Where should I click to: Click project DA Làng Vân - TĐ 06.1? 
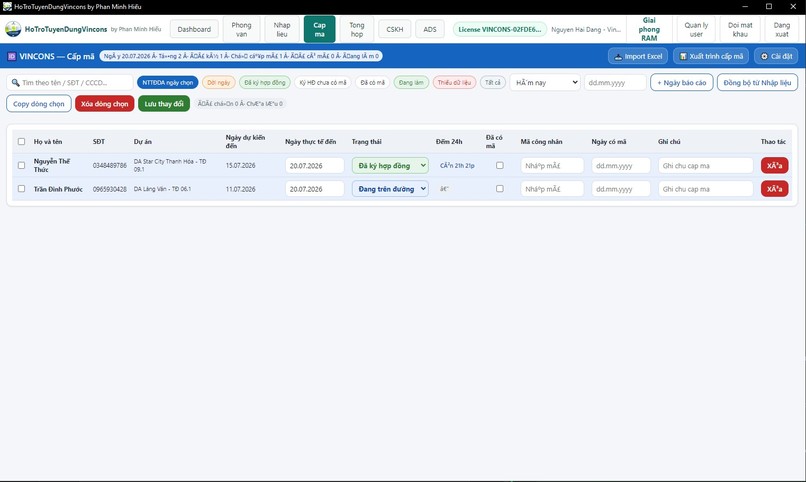point(162,189)
